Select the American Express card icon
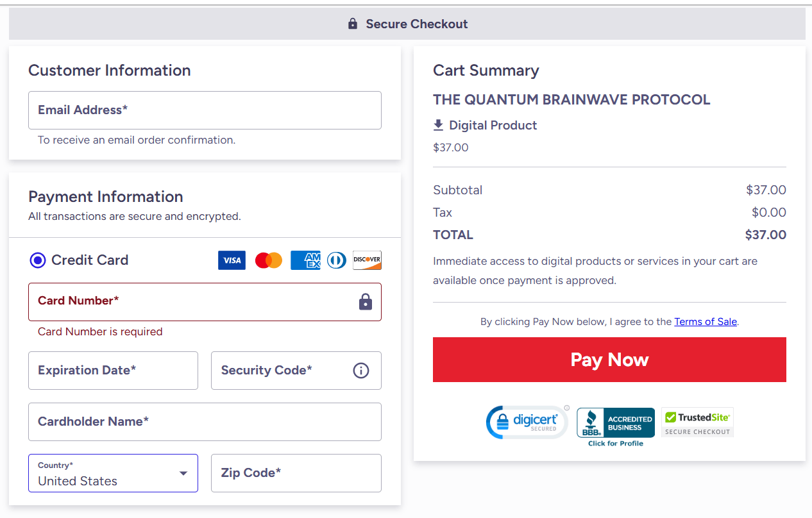Screen dimensions: 812x518 pos(305,260)
